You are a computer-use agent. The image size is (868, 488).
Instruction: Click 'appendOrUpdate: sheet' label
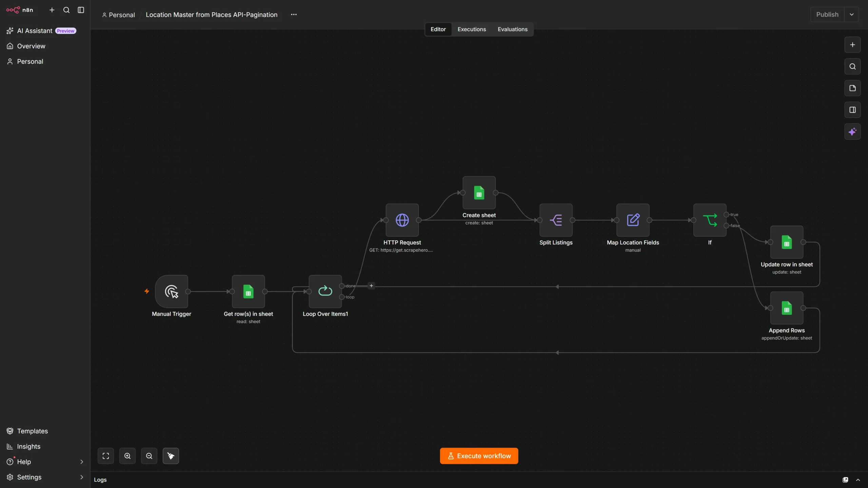coord(787,338)
